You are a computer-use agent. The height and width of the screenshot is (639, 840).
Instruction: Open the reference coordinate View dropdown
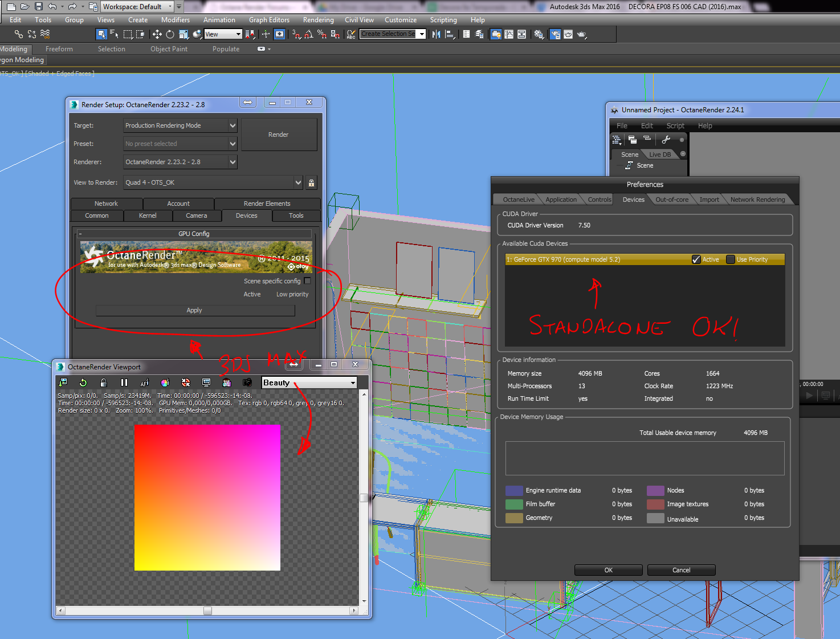[223, 34]
